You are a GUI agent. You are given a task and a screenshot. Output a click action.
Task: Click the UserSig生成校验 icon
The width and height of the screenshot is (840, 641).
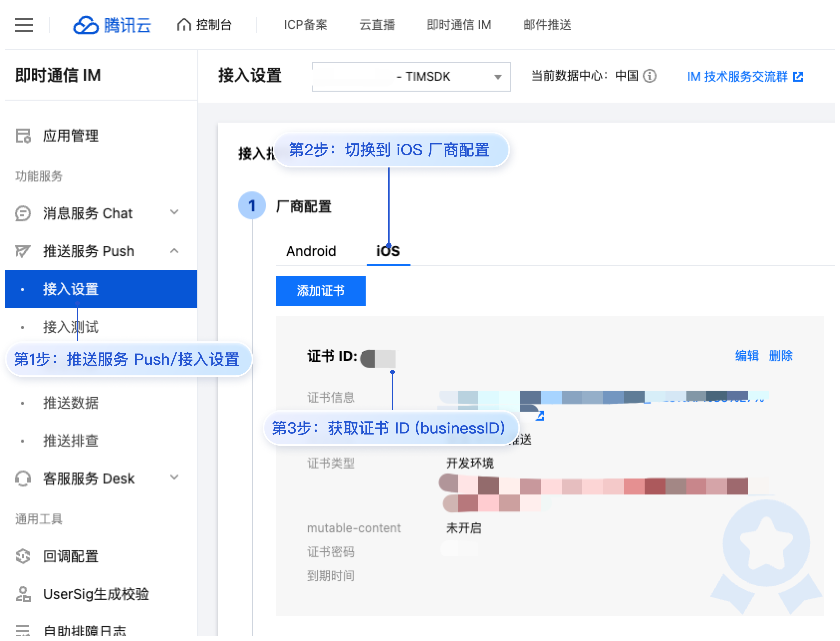tap(23, 594)
